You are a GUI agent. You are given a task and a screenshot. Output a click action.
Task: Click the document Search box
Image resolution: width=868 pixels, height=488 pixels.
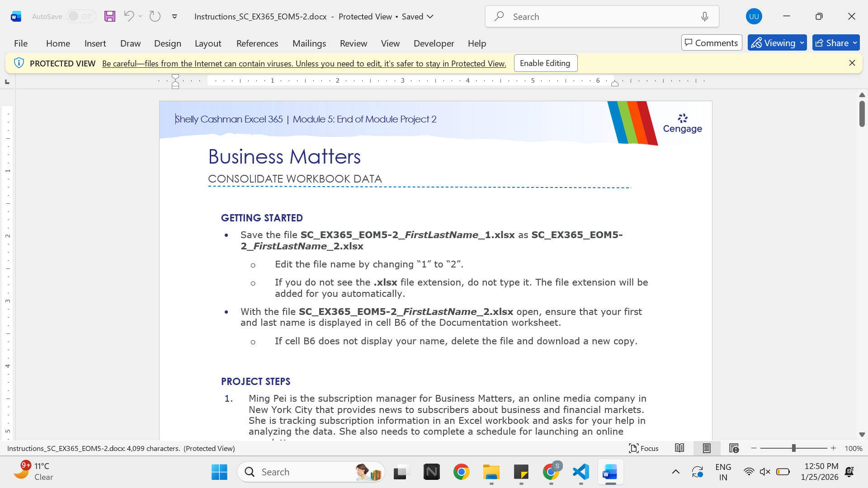[x=602, y=17]
